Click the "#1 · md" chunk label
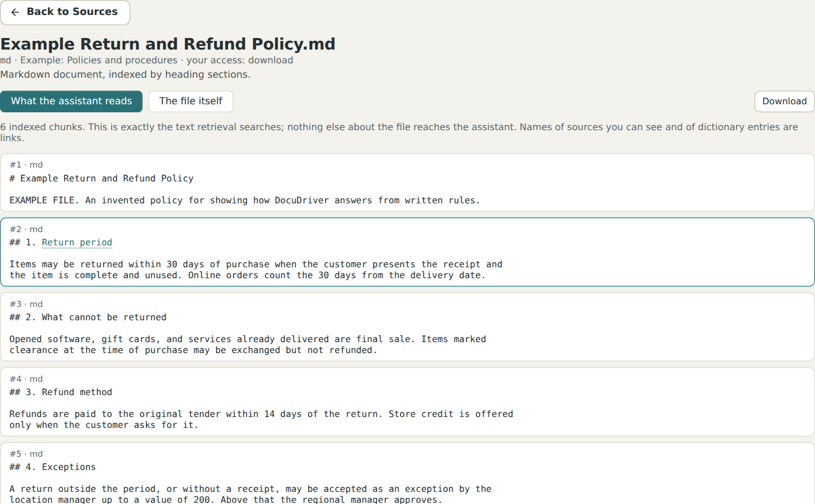The height and width of the screenshot is (504, 815). [26, 165]
